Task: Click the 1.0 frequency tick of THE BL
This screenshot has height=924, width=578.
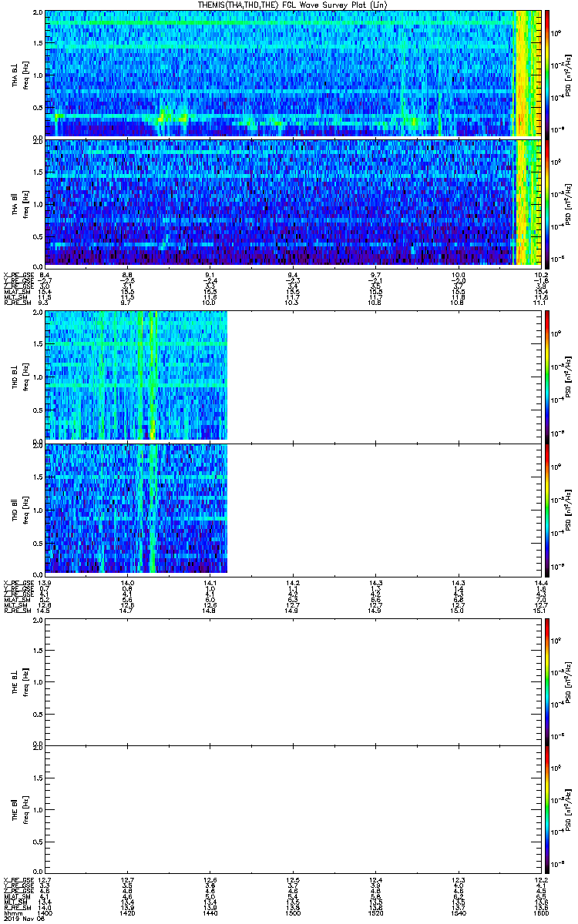Action: (38, 681)
